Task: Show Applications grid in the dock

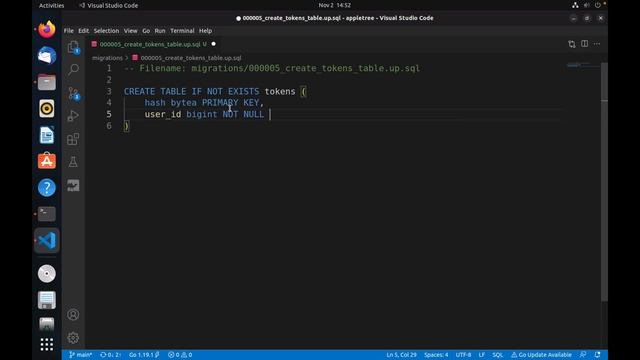Action: click(x=47, y=344)
